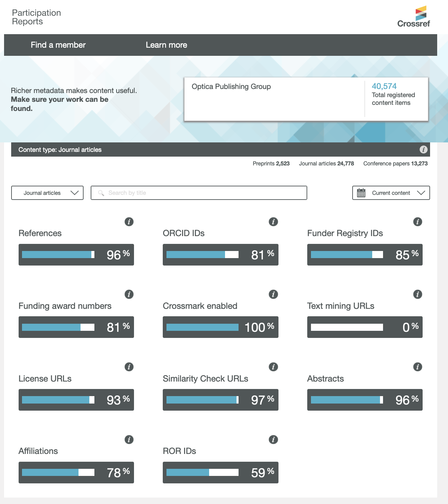Click the magnifier icon in search box

click(101, 193)
